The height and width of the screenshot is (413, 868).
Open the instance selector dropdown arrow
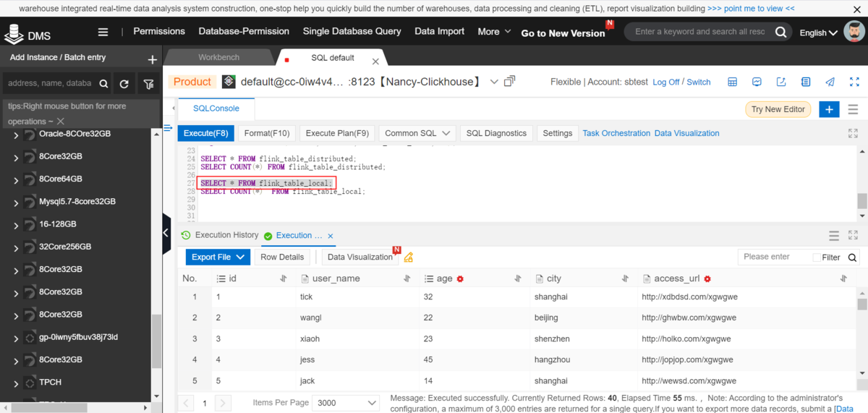pyautogui.click(x=494, y=82)
